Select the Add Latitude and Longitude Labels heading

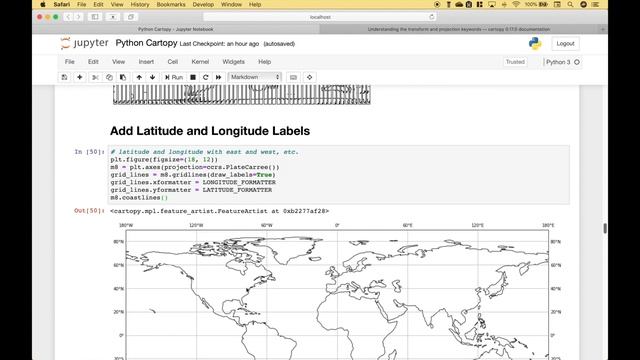point(210,131)
